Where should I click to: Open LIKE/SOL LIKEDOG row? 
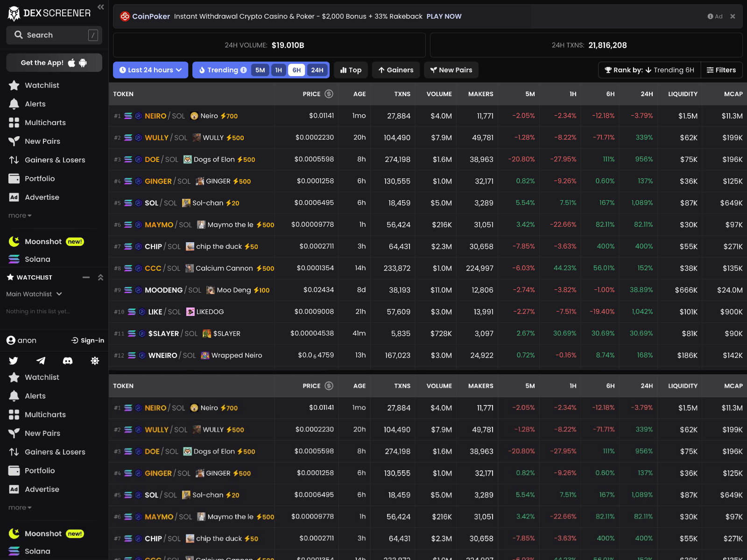click(x=428, y=312)
